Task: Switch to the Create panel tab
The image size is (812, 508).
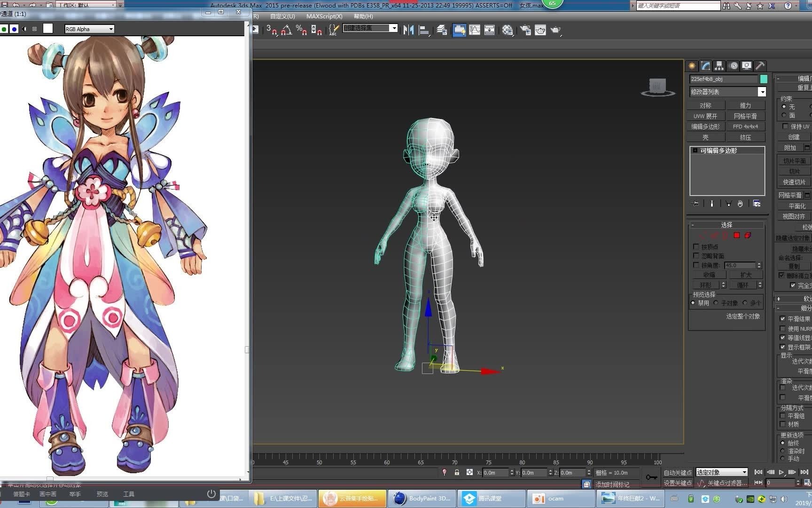Action: click(692, 66)
